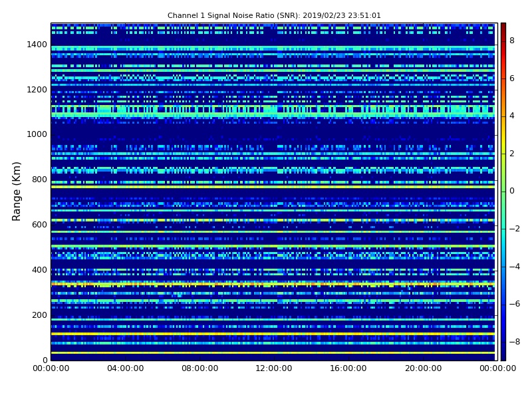Click the colorbar label −8

click(x=515, y=342)
